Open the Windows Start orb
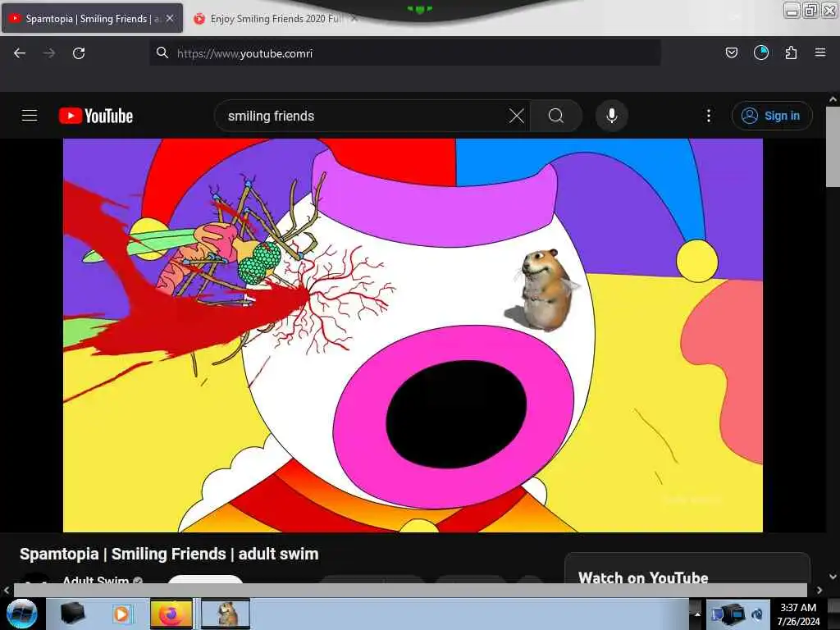 [x=22, y=614]
